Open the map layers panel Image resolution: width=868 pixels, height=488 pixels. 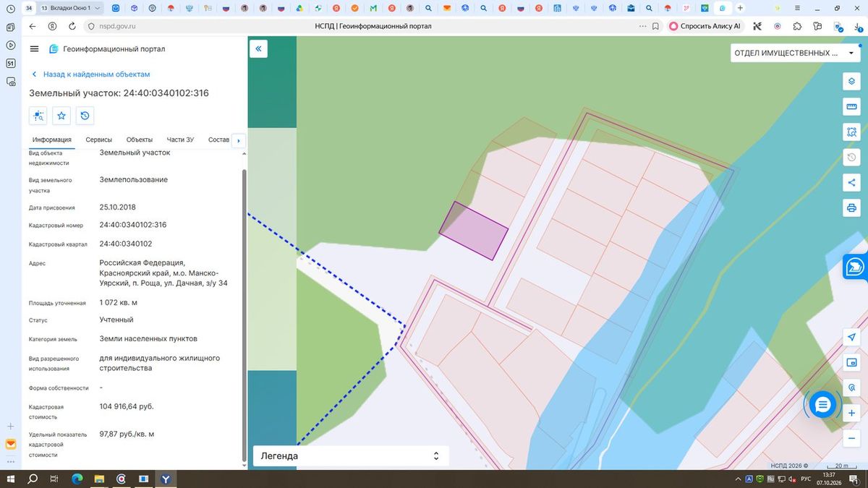(851, 81)
